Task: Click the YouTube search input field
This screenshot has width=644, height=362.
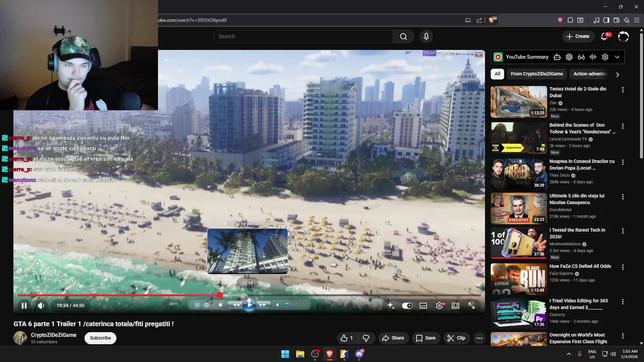Action: click(x=303, y=36)
